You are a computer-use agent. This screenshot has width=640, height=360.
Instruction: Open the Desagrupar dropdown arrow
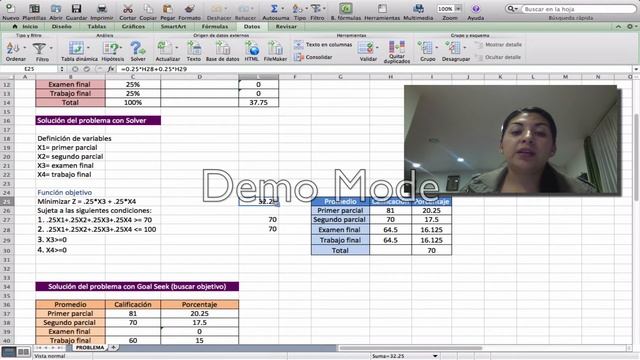point(465,48)
